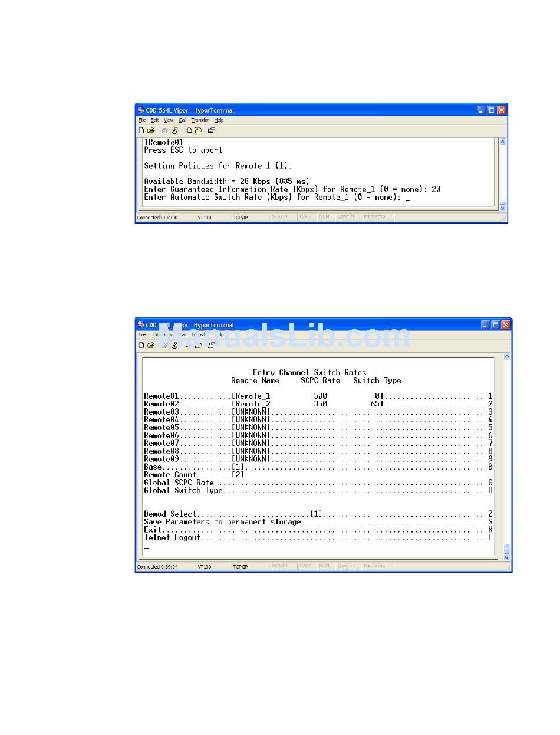Maximize the Setting Policies HyperTerminal window

click(x=491, y=110)
